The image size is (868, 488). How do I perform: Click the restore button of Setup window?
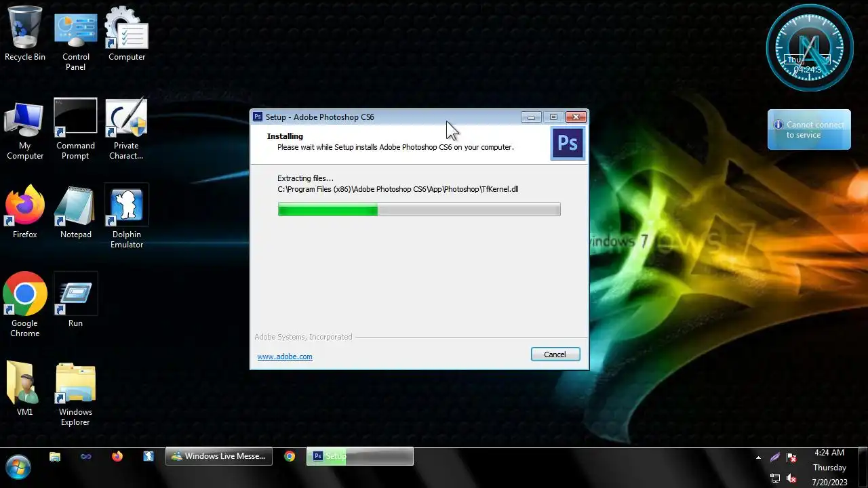[553, 117]
